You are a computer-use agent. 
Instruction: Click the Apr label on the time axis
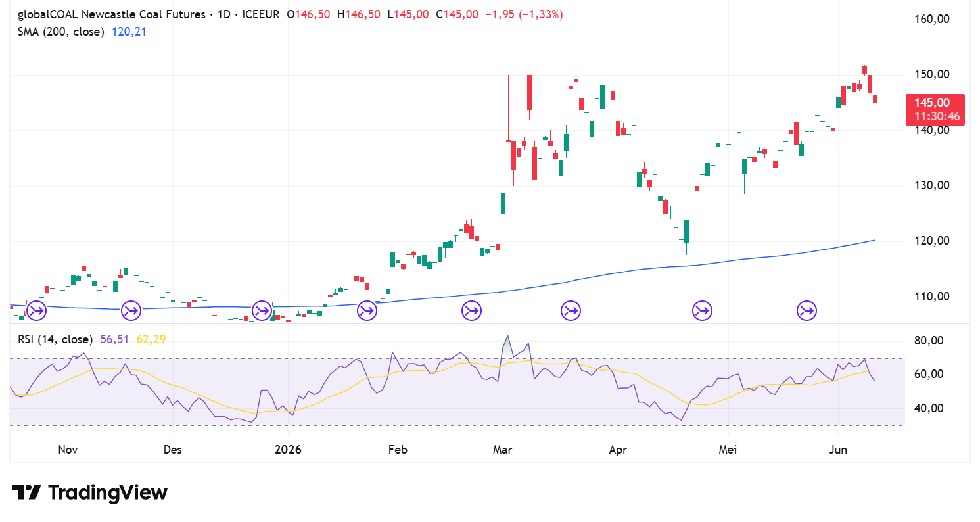pos(617,450)
